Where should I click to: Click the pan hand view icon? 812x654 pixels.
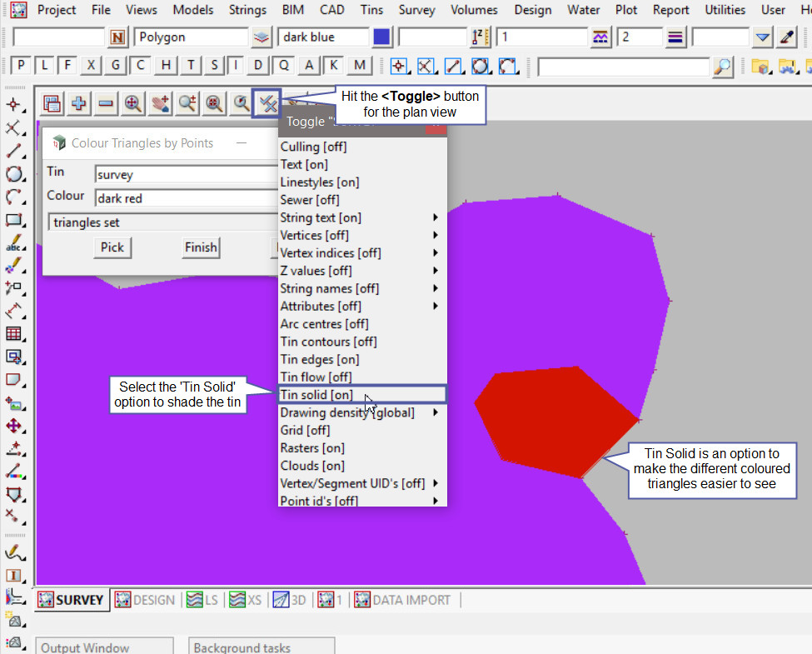coord(161,103)
